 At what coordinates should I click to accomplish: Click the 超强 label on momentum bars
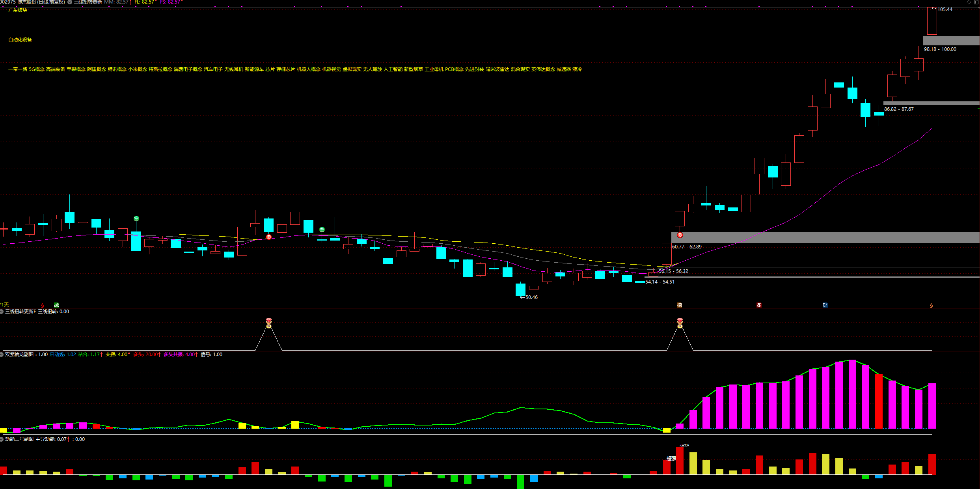[x=671, y=458]
